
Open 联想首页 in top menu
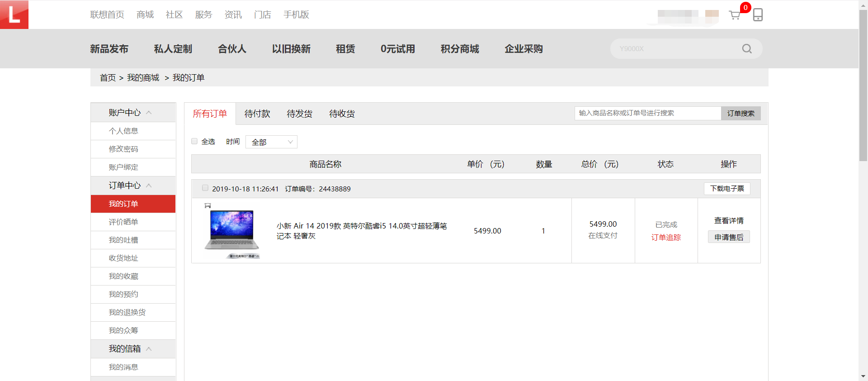tap(107, 14)
